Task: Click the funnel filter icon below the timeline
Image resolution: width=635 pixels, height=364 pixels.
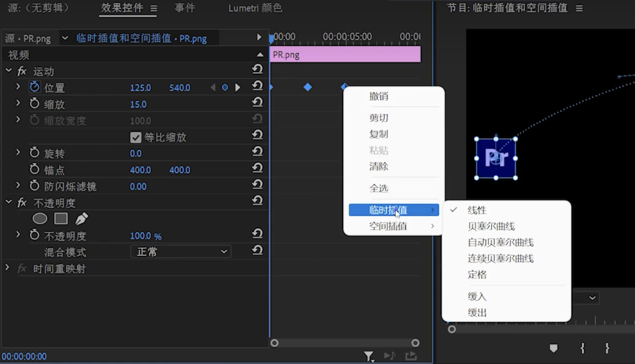Action: point(369,356)
